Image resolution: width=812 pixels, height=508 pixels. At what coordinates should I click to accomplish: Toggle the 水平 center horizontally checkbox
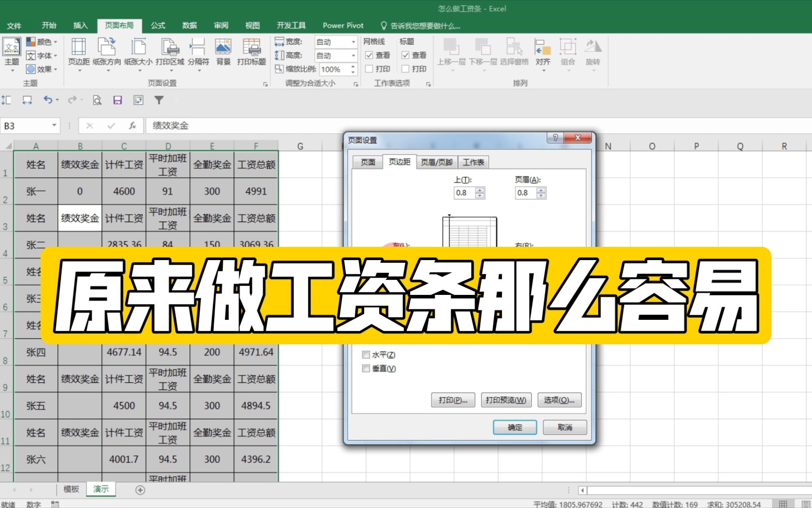tap(366, 355)
